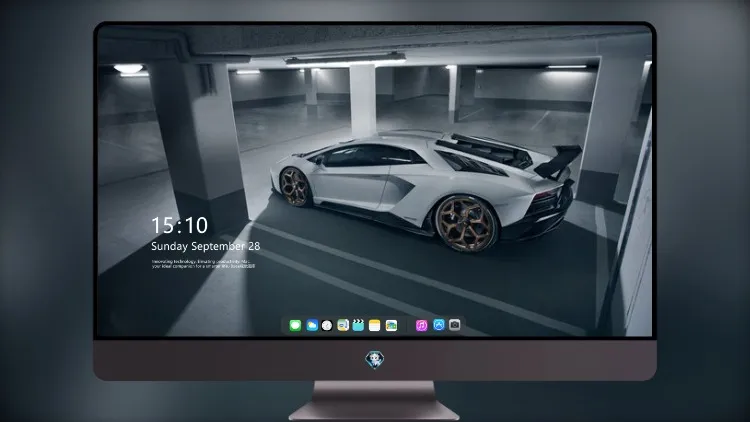Viewport: 750px width, 422px height.
Task: Launch the Camera app from the dock
Action: (x=455, y=325)
